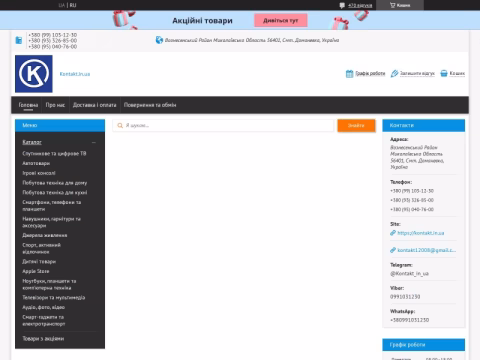480x360 pixels.
Task: Click the Telegram handle @Kontakt_in_ua
Action: [409, 273]
